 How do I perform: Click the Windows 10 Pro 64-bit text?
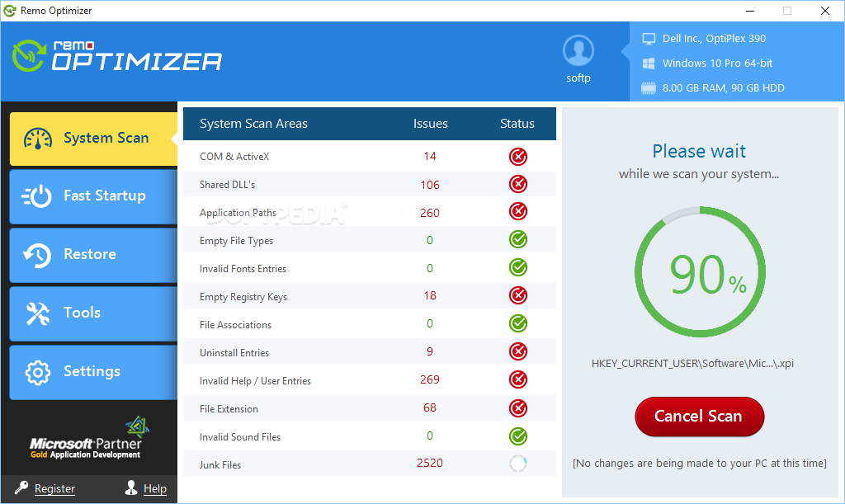(717, 63)
